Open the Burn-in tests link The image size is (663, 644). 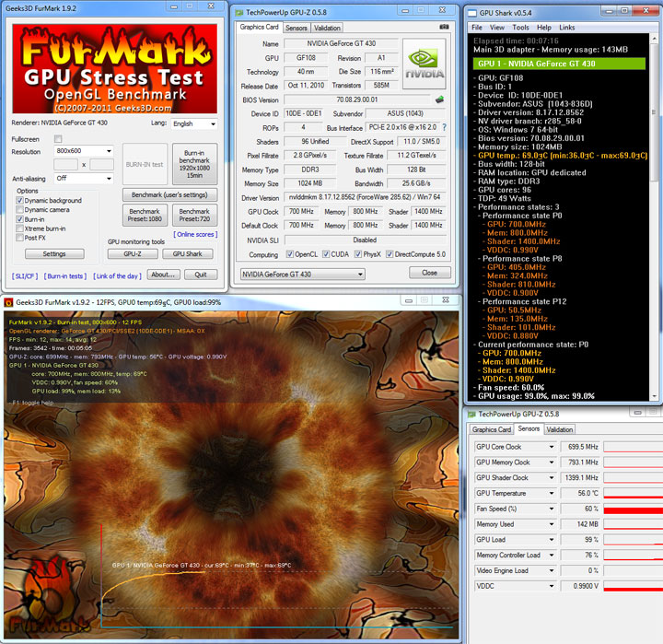pyautogui.click(x=65, y=275)
